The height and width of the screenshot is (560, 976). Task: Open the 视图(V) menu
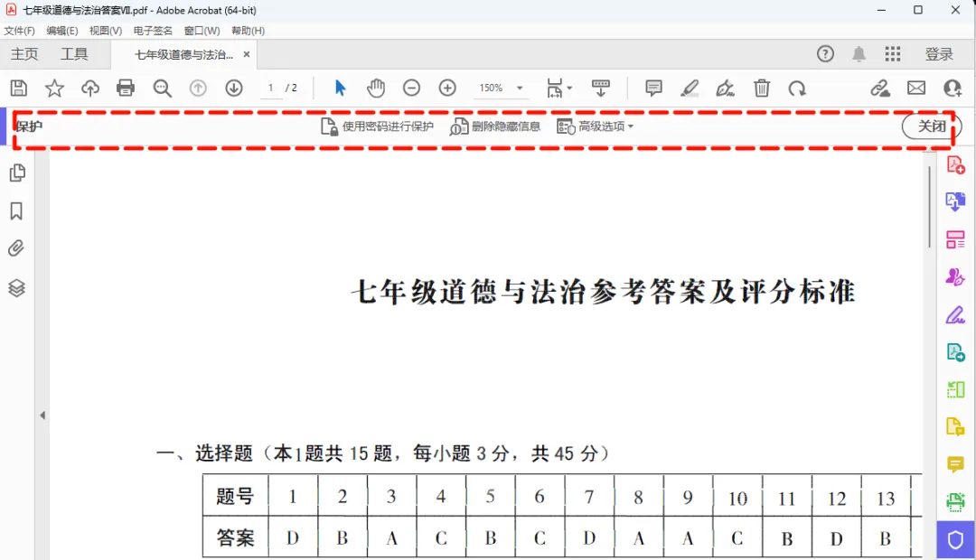point(105,31)
